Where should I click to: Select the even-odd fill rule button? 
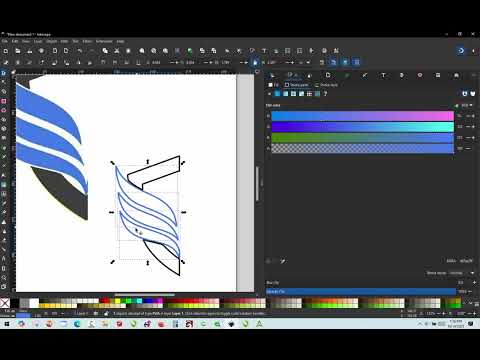[x=465, y=94]
